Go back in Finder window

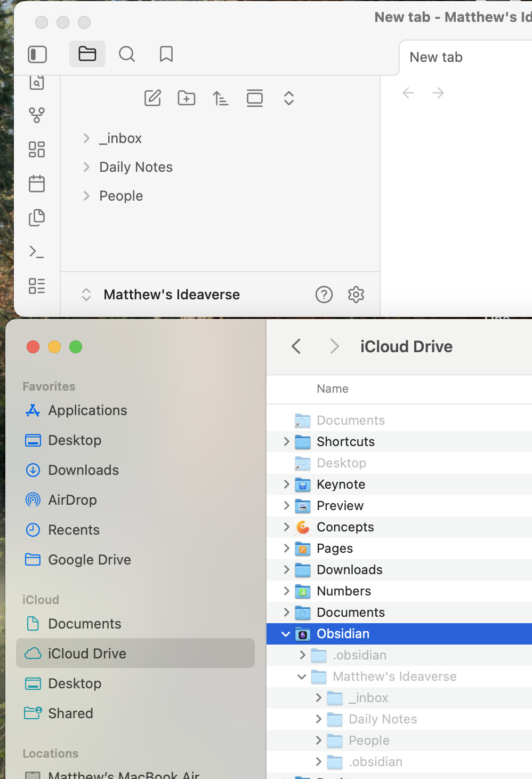coord(296,346)
